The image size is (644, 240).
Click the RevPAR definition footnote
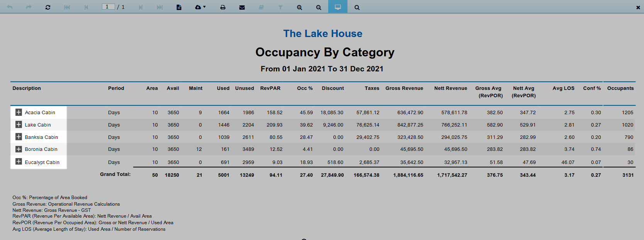point(82,216)
